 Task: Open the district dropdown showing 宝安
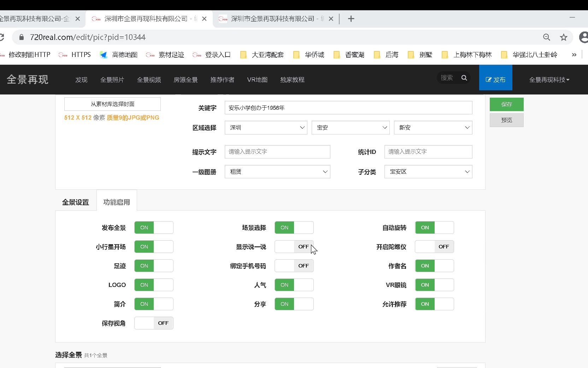pos(351,128)
